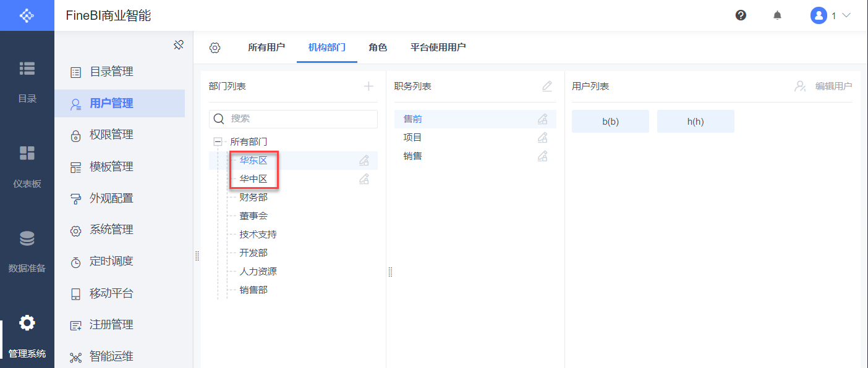Image resolution: width=868 pixels, height=368 pixels.
Task: Switch to the 所有用户 tab
Action: pos(266,48)
